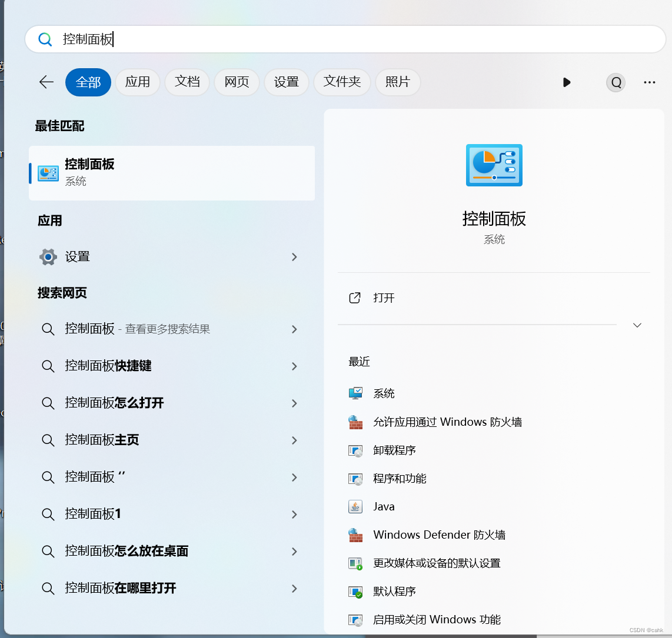
Task: Expand chevron for 控制面板主页
Action: pos(294,440)
